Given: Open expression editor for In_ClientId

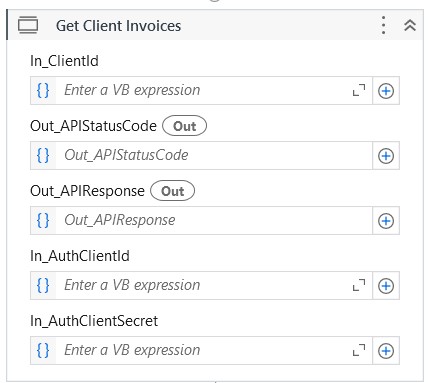Looking at the screenshot, I should click(359, 90).
